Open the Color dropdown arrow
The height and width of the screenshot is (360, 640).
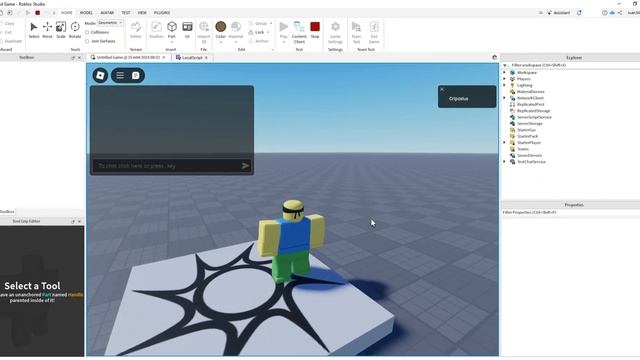coord(220,42)
